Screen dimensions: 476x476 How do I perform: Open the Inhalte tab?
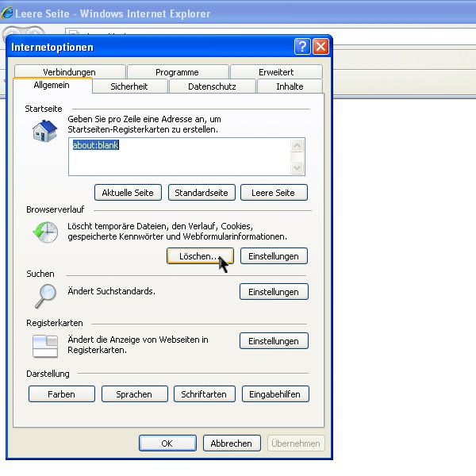click(x=290, y=86)
